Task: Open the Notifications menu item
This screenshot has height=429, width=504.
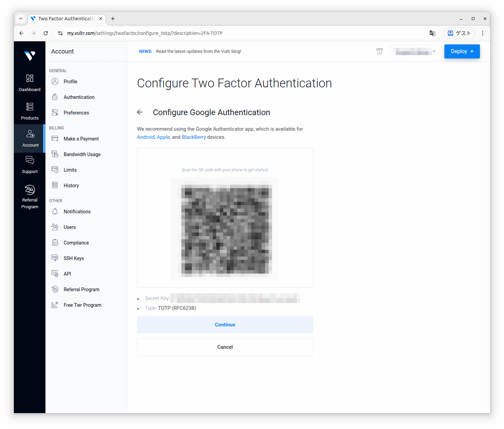Action: click(77, 212)
